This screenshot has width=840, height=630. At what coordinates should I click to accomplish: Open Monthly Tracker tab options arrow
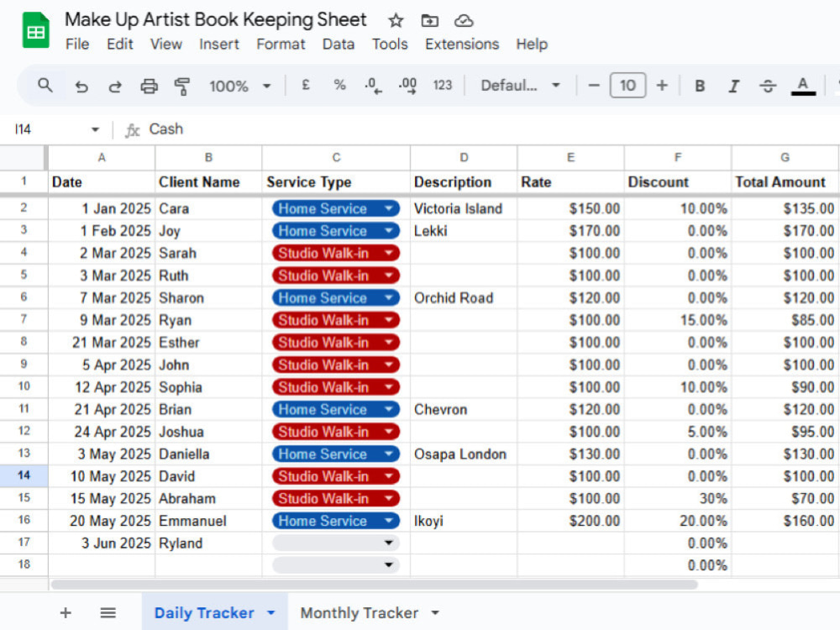435,613
